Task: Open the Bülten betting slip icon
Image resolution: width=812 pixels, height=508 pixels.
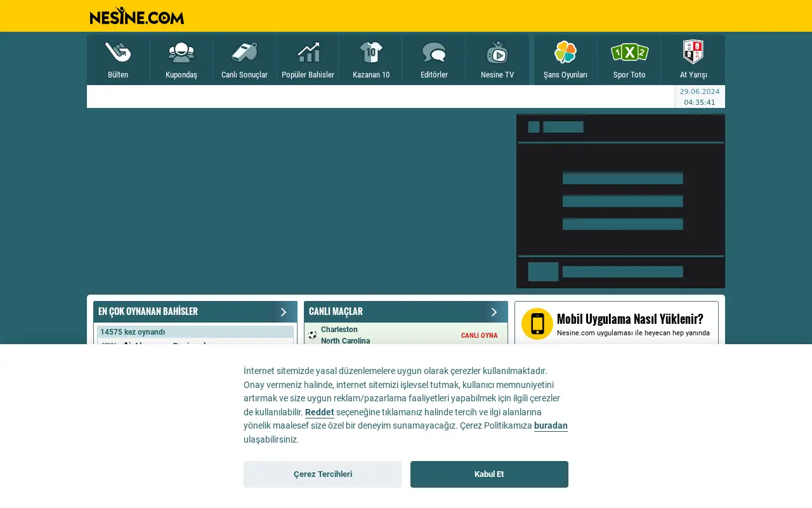Action: (118, 53)
